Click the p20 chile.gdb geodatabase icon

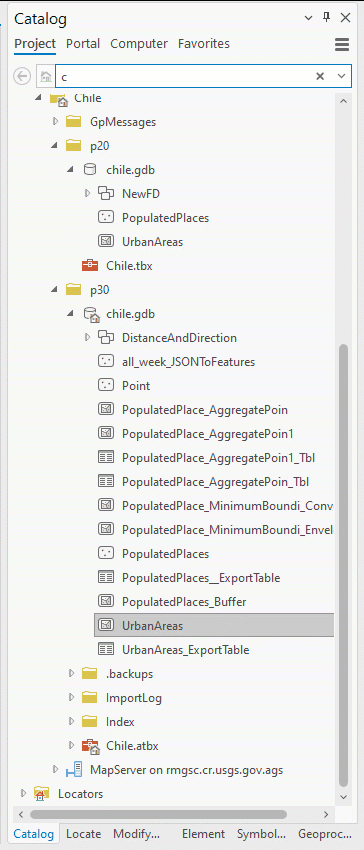(90, 170)
